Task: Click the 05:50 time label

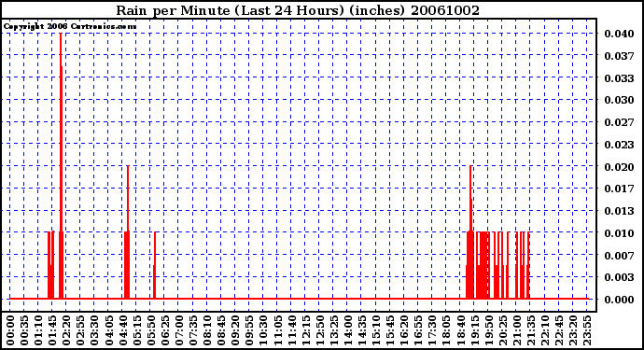Action: pyautogui.click(x=150, y=330)
